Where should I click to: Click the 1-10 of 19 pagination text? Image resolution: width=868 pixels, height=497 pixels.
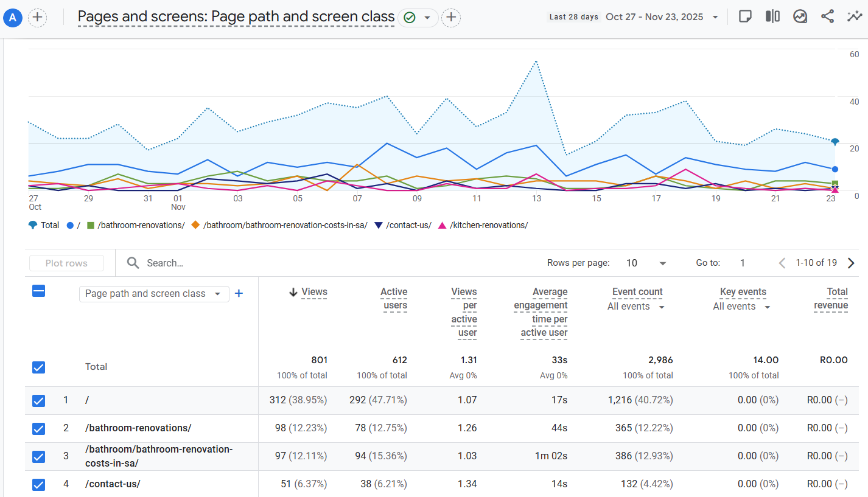816,263
